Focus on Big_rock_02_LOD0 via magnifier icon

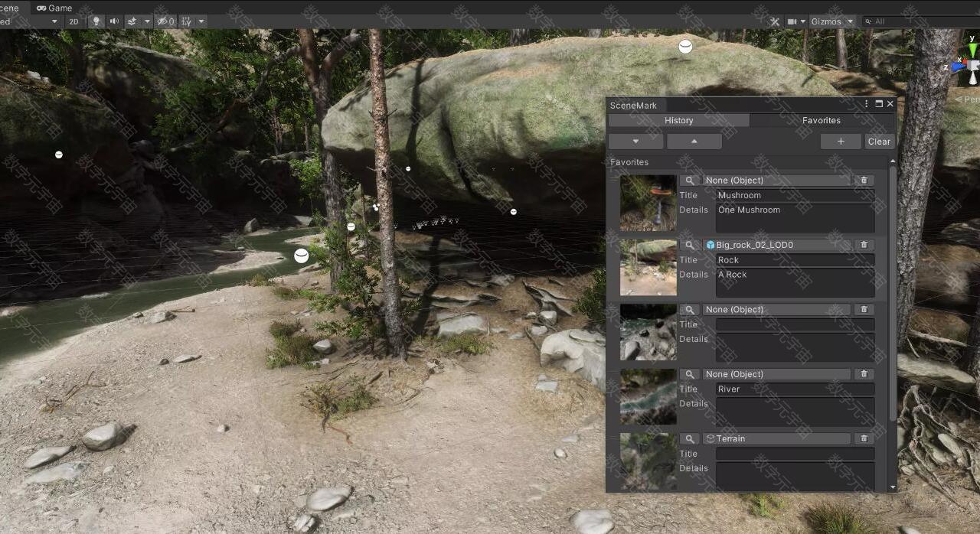690,245
